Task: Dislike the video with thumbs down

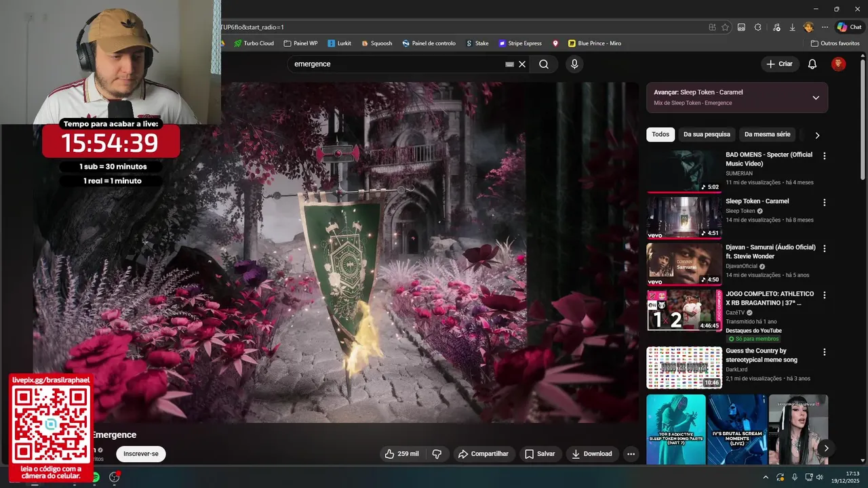Action: (437, 454)
